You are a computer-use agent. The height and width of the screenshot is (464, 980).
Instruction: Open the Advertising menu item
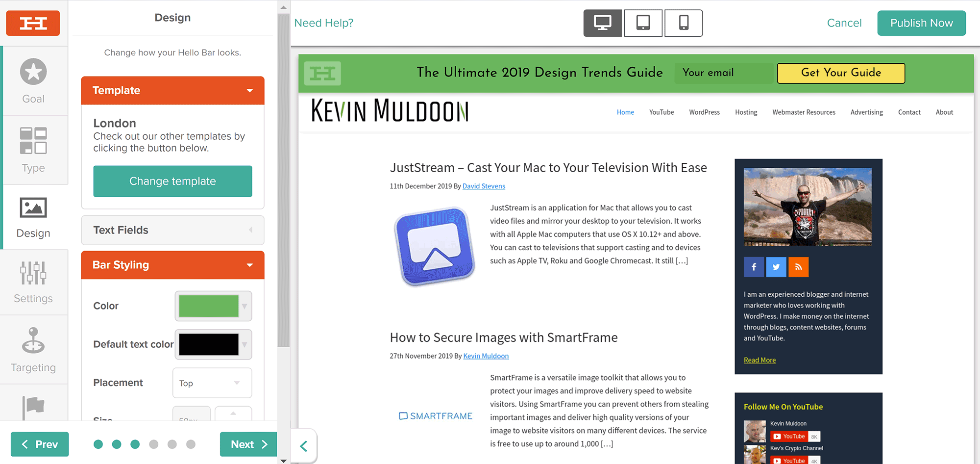click(x=866, y=112)
